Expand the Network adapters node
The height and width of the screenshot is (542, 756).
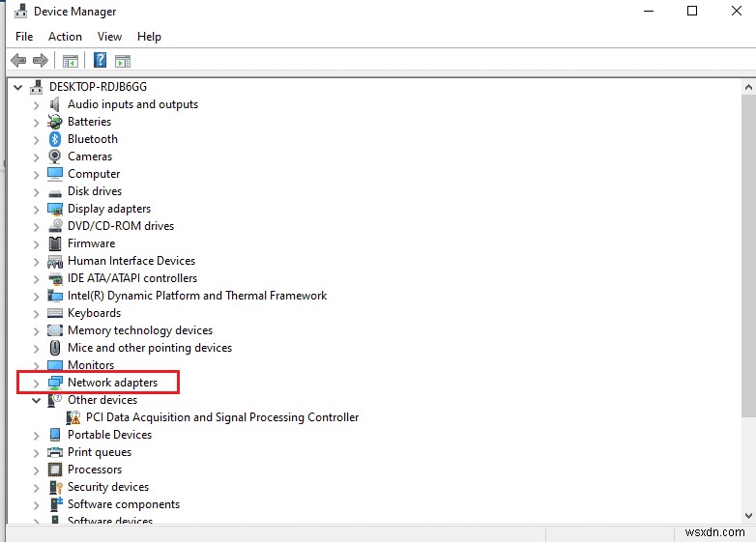36,383
